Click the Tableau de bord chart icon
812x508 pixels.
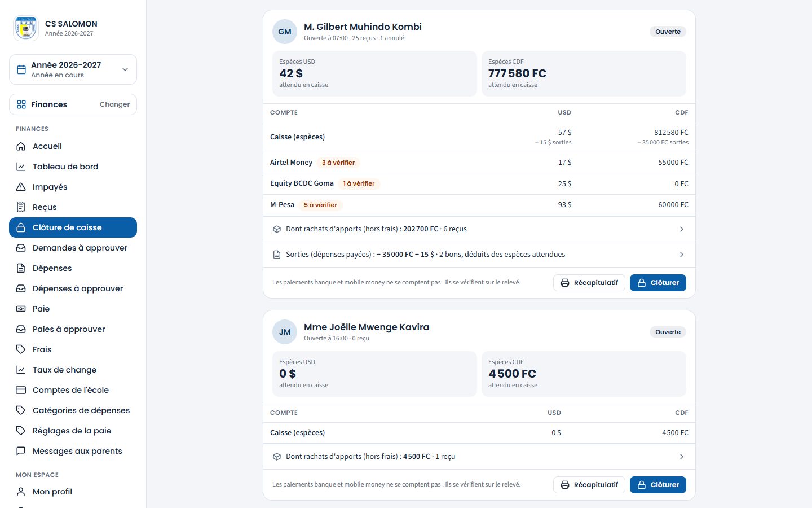coord(21,167)
